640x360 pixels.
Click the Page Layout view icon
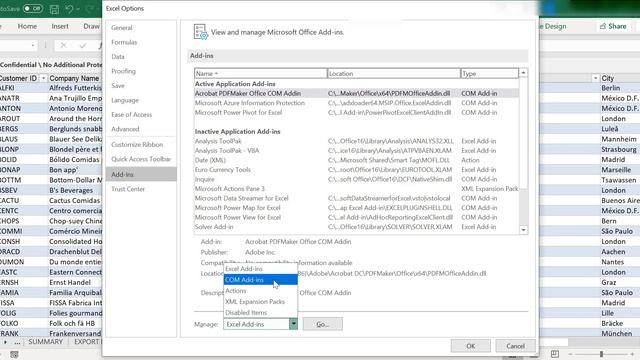tap(555, 354)
